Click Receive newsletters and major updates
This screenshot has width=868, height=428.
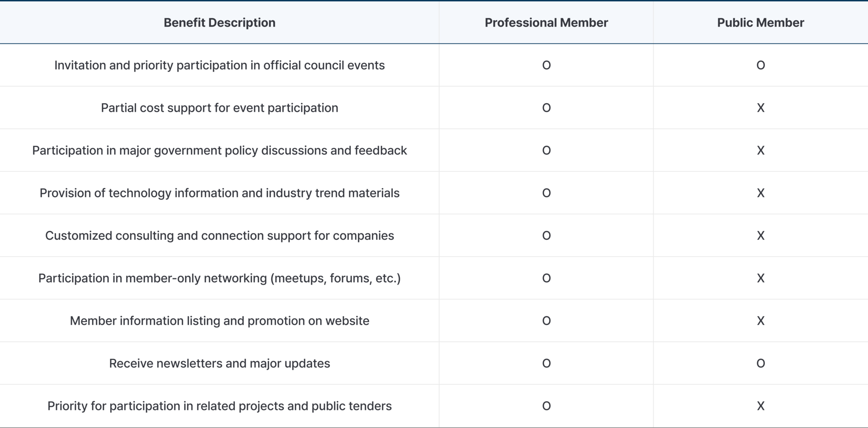[x=219, y=363]
